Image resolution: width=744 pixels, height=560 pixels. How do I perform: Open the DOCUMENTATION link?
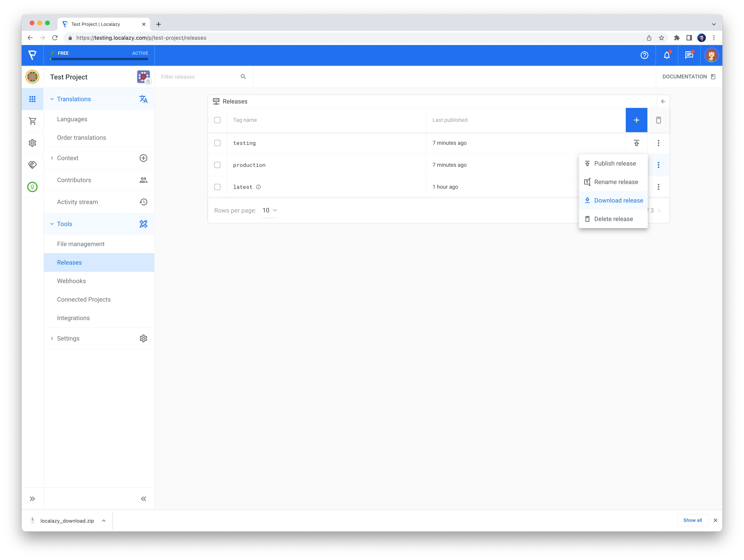(x=688, y=77)
